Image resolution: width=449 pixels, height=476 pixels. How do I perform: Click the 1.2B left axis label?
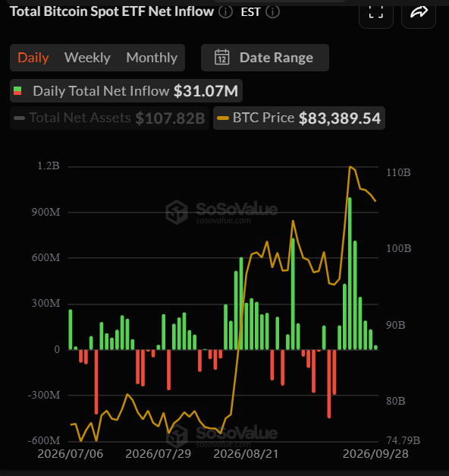pyautogui.click(x=49, y=165)
